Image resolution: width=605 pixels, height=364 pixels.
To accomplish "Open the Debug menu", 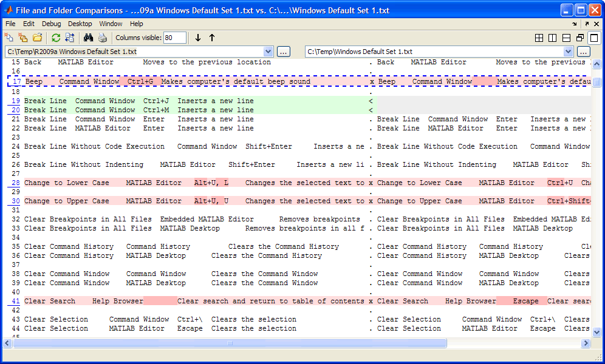I will 51,24.
